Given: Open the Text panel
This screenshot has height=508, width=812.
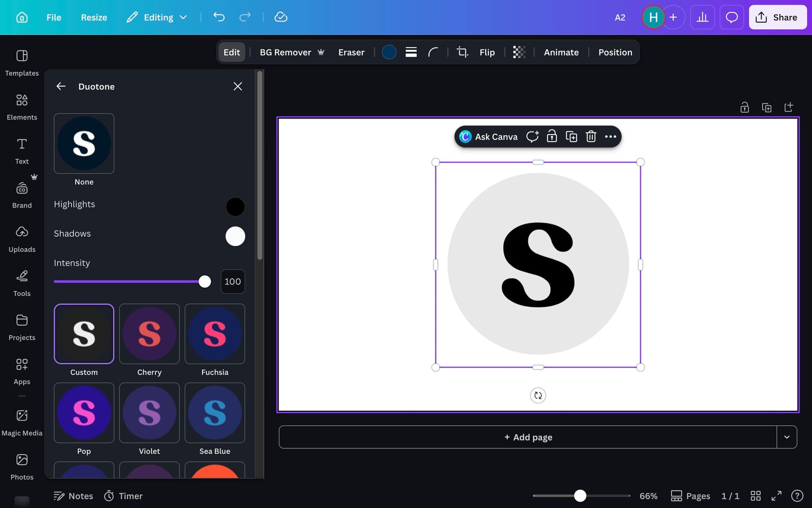Looking at the screenshot, I should point(21,150).
